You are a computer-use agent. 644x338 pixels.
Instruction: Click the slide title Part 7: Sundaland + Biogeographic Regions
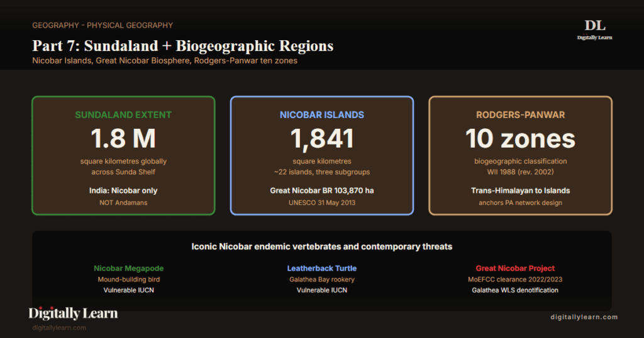(183, 45)
